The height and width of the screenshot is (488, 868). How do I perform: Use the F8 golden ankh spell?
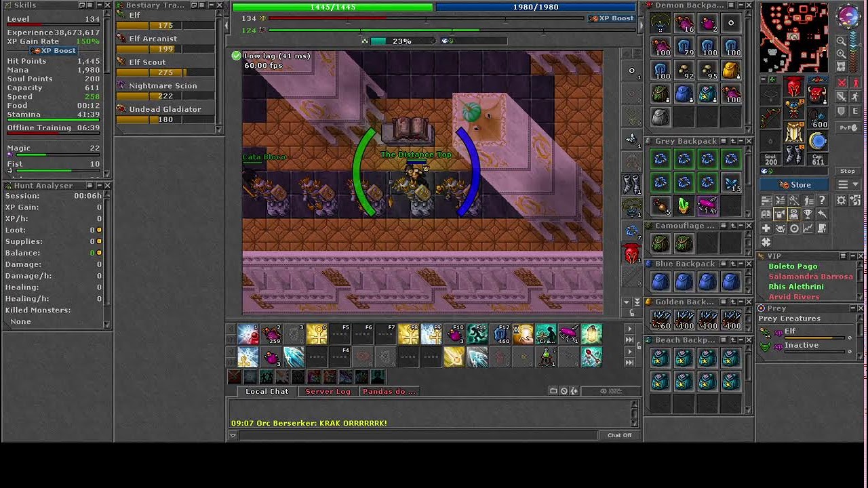coord(408,333)
